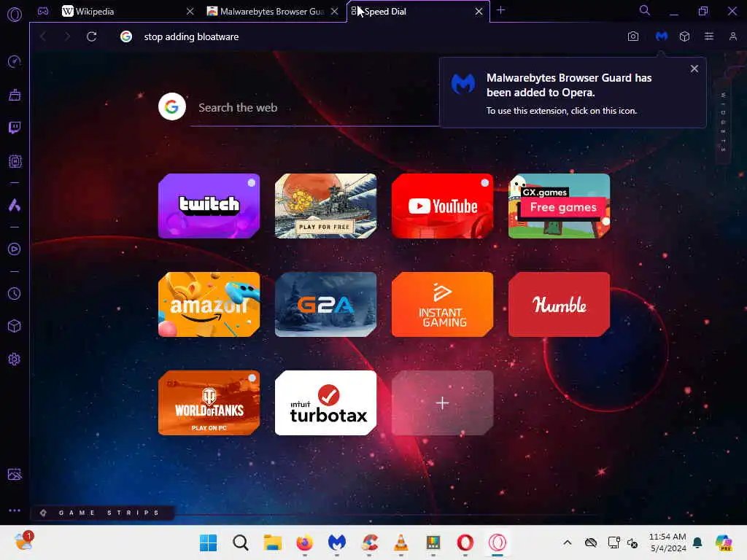
Task: Open the Amazon speed dial tile
Action: click(x=209, y=304)
